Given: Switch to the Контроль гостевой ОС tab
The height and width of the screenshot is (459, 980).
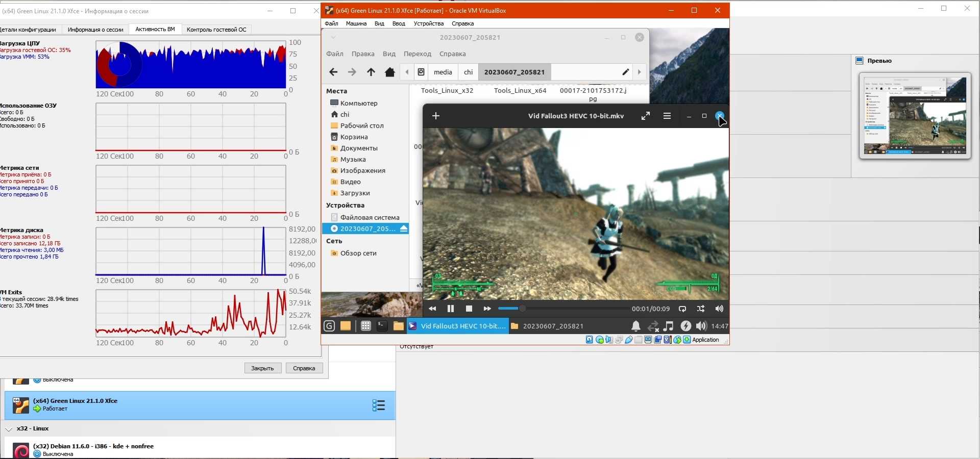Looking at the screenshot, I should point(216,30).
